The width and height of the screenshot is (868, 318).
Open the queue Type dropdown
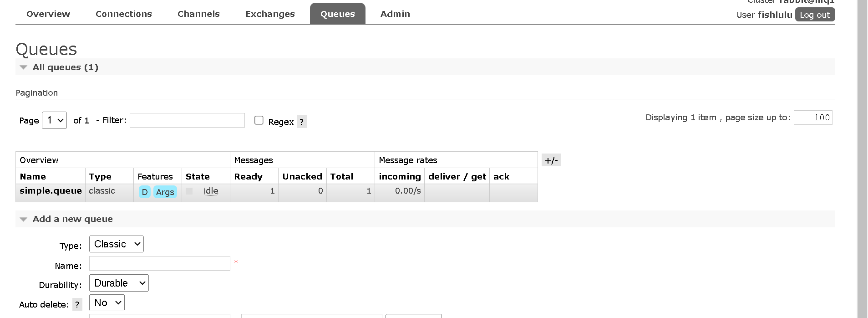pos(116,244)
